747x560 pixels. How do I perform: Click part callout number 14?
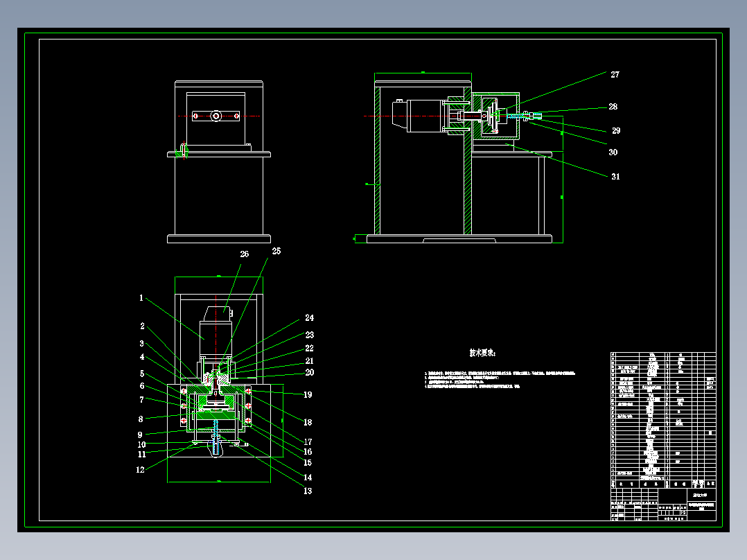tap(308, 477)
